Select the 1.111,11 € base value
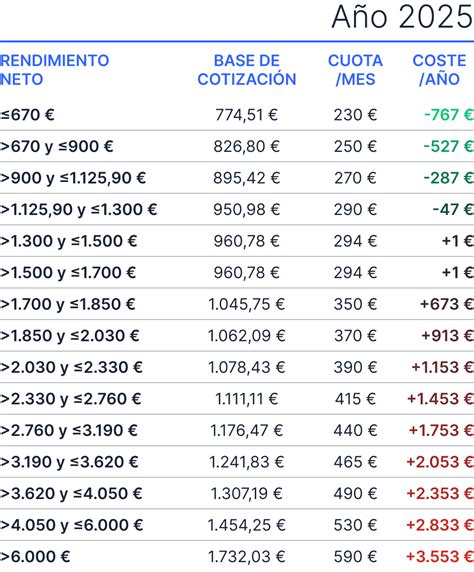 (x=247, y=399)
